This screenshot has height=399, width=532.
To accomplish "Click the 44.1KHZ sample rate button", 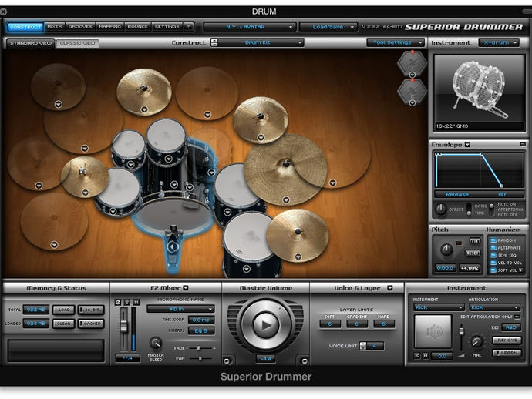I will 470,268.
